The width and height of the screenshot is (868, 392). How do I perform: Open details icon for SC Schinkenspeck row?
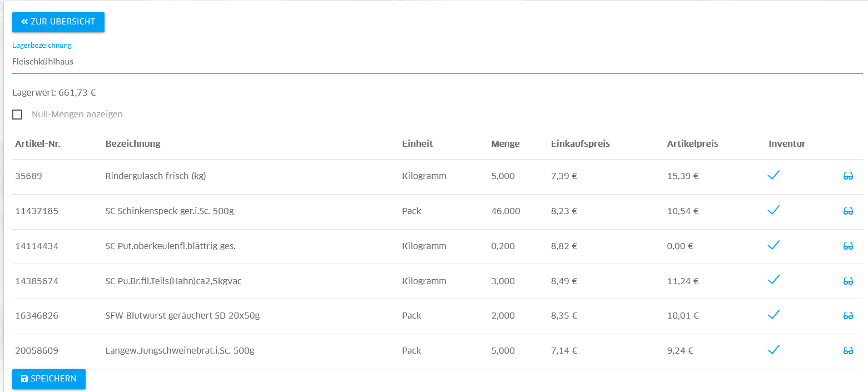click(848, 211)
